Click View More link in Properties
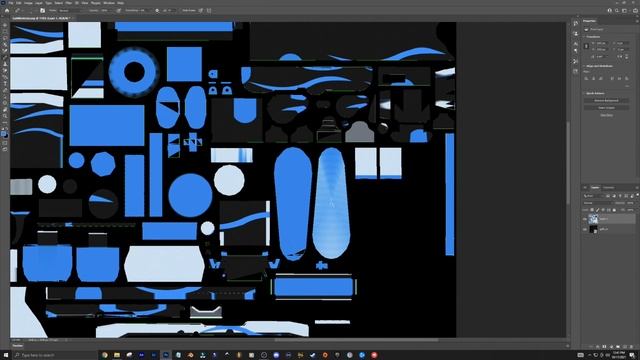This screenshot has height=360, width=640. (606, 115)
